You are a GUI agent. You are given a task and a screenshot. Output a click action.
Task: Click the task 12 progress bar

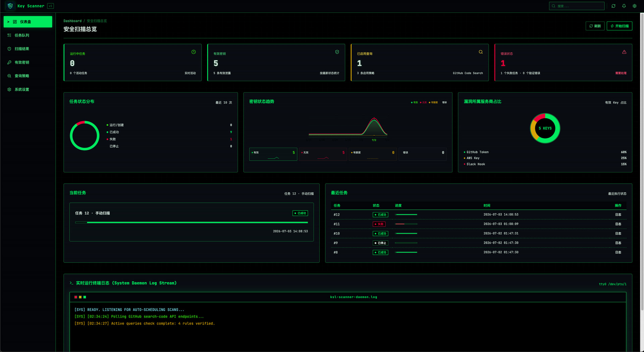pyautogui.click(x=192, y=222)
